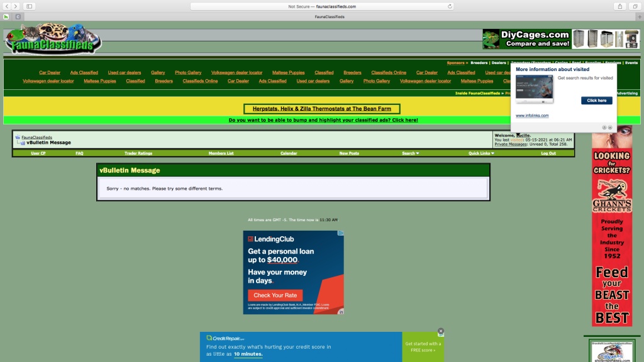The height and width of the screenshot is (362, 644).
Task: Click the Advertising link
Action: pos(627,93)
